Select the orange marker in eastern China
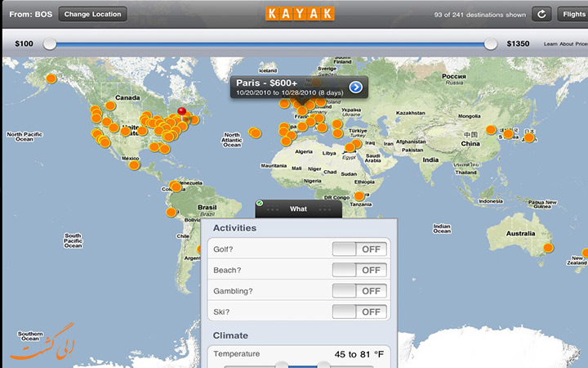This screenshot has height=368, width=588. [x=491, y=130]
